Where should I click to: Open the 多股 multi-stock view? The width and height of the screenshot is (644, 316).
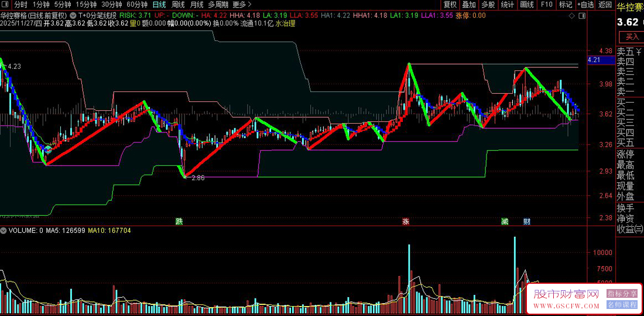pos(488,5)
